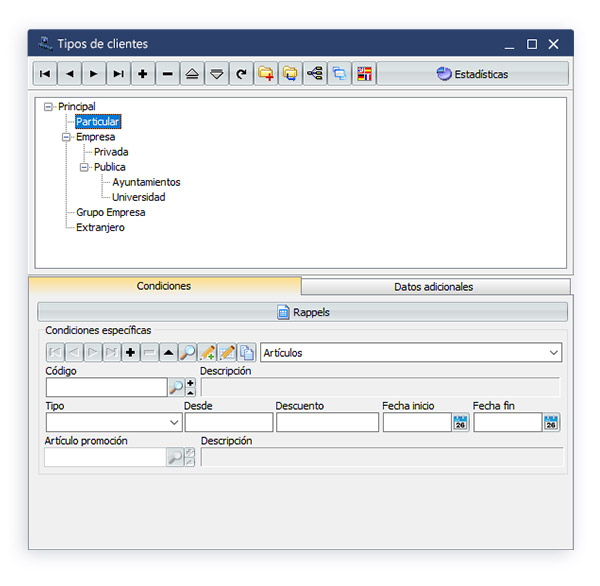Select Ayuntamientos in the tree
The height and width of the screenshot is (586, 600).
point(146,182)
